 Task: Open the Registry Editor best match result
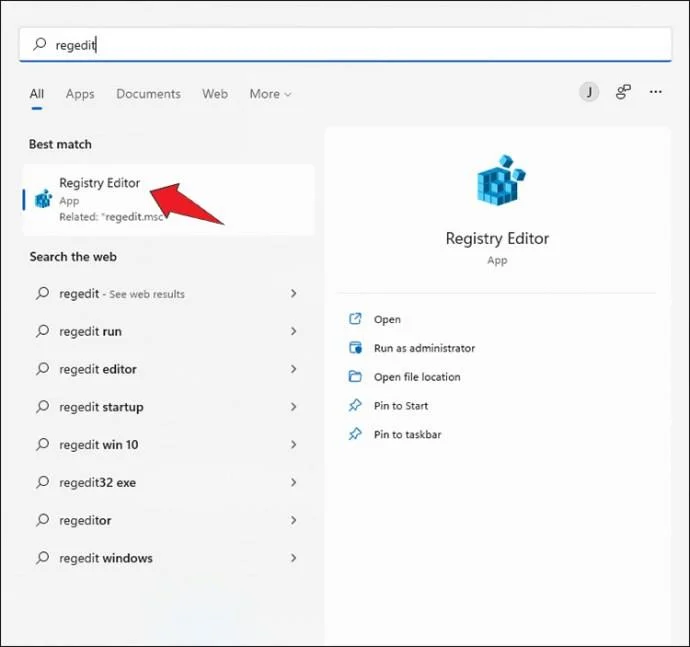[169, 200]
